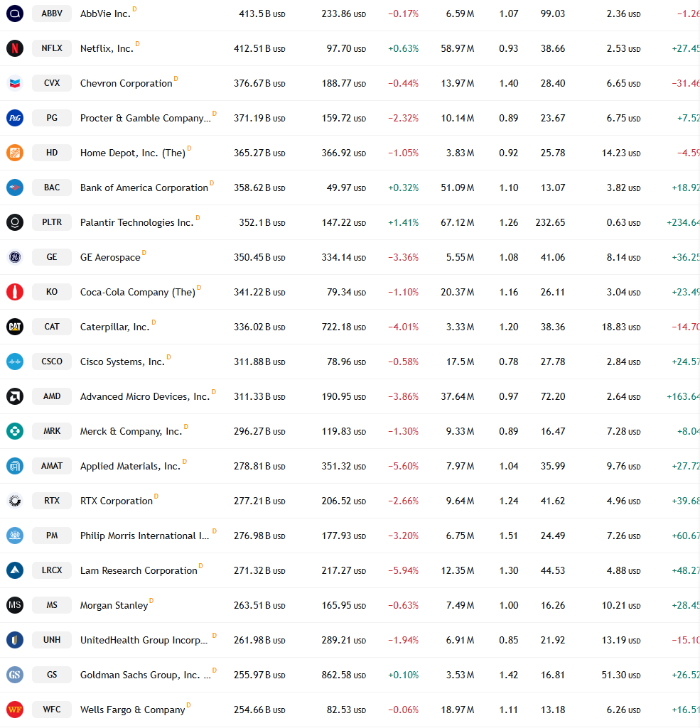700x728 pixels.
Task: Open the GE Aerospace company link
Action: coord(110,258)
